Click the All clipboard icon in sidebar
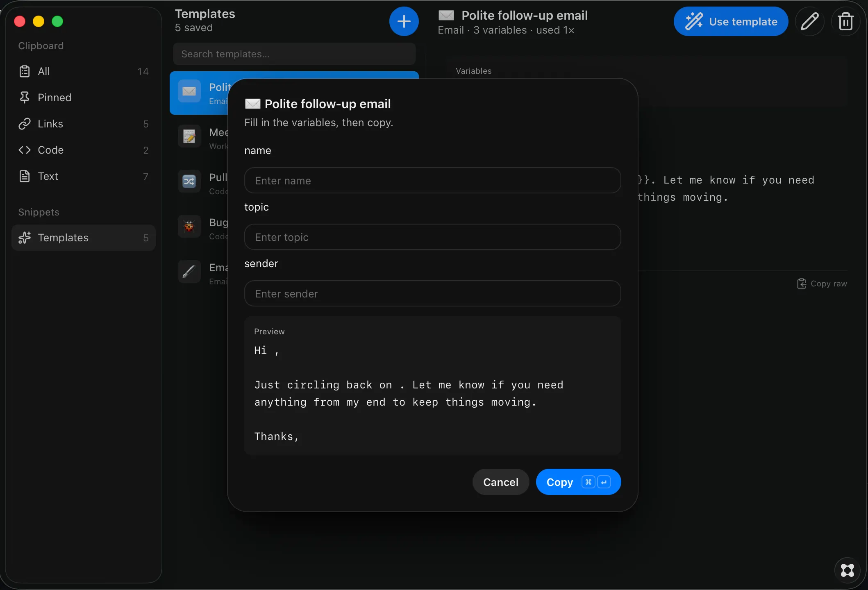This screenshot has width=868, height=590. point(25,71)
